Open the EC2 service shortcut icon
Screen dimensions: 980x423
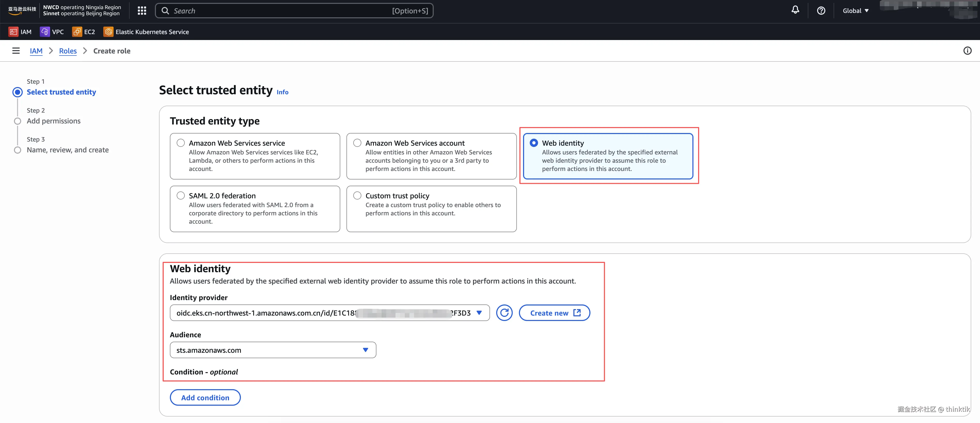77,32
